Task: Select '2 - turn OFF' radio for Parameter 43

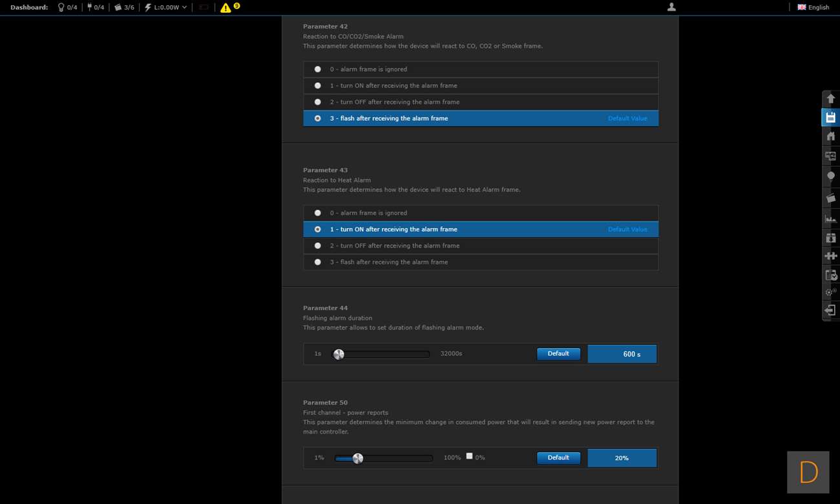Action: [317, 246]
